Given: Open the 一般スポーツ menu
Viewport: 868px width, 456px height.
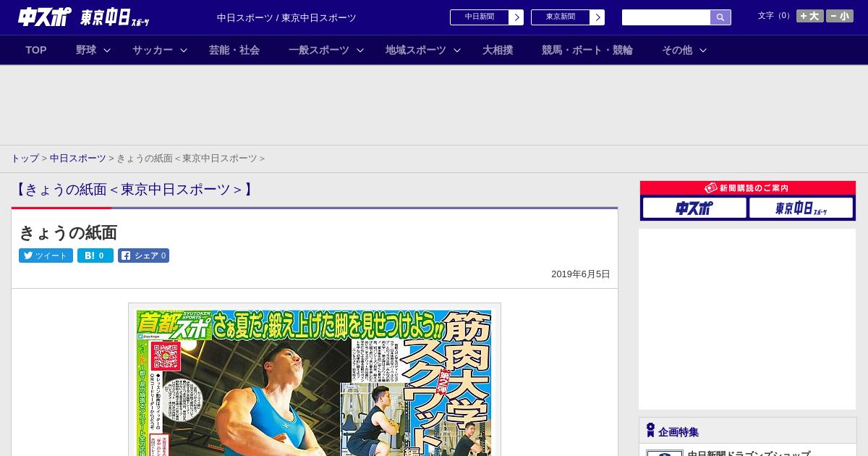Looking at the screenshot, I should click(319, 50).
